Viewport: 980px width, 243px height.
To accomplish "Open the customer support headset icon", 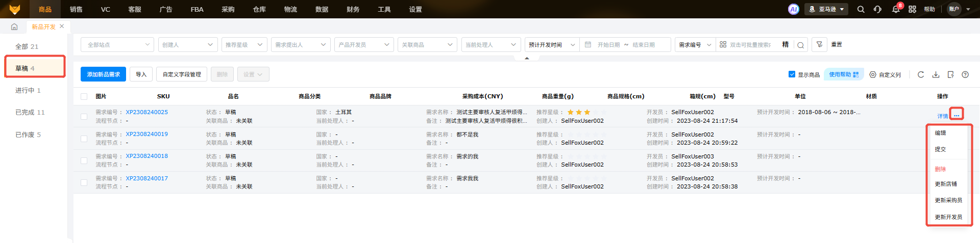I will [x=877, y=9].
